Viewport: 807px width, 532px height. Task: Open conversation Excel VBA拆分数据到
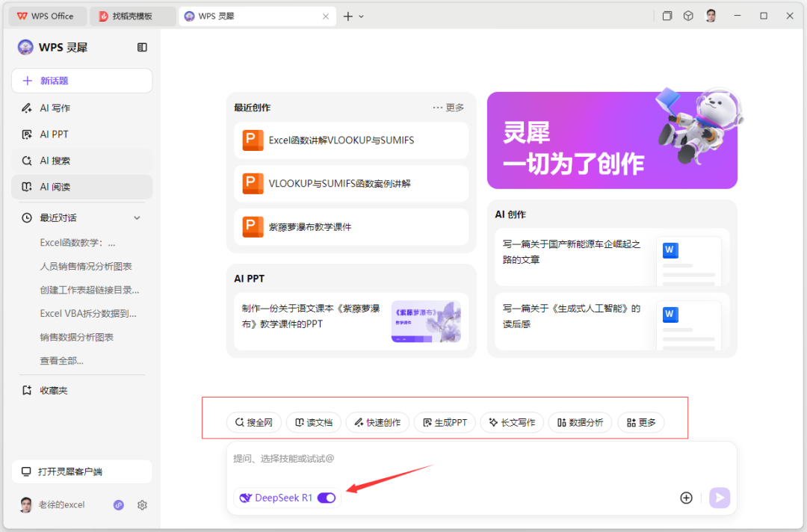[x=88, y=313]
